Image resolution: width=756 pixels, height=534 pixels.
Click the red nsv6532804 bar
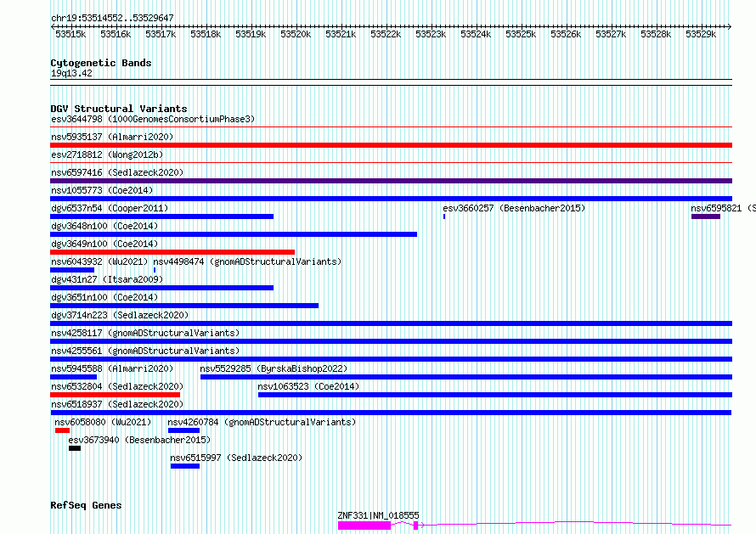point(116,395)
